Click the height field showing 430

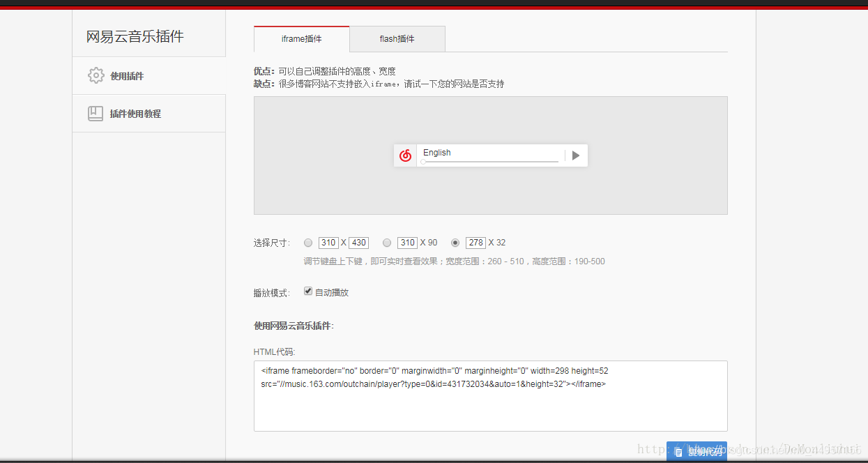pyautogui.click(x=358, y=243)
